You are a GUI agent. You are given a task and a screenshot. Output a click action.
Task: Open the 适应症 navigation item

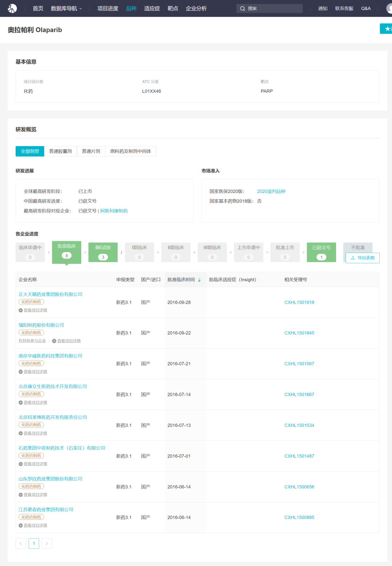tap(152, 8)
